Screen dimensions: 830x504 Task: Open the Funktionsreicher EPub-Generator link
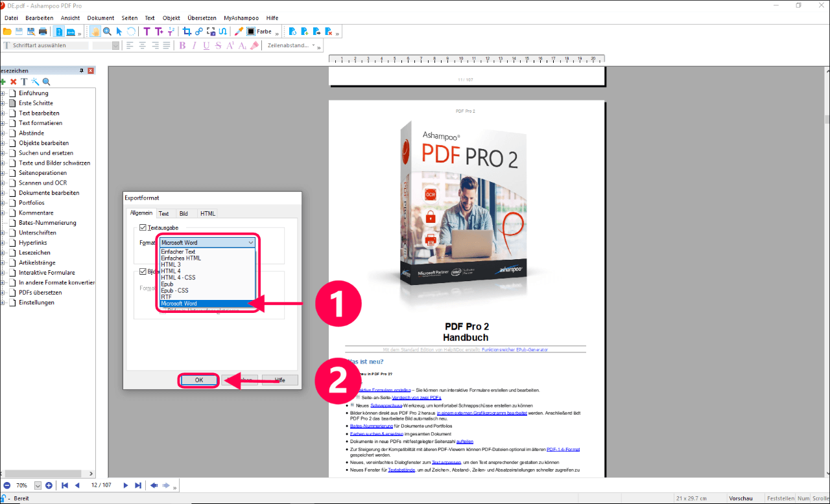tap(515, 349)
